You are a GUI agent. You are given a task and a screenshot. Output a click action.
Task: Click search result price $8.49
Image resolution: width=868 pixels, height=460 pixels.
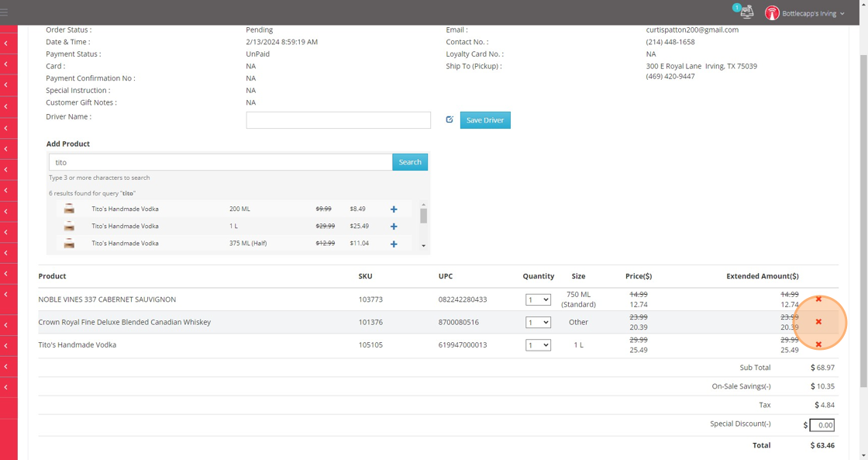click(x=357, y=209)
